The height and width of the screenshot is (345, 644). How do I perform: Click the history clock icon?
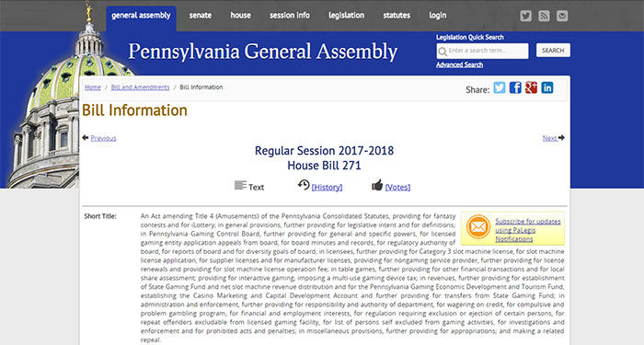point(304,185)
